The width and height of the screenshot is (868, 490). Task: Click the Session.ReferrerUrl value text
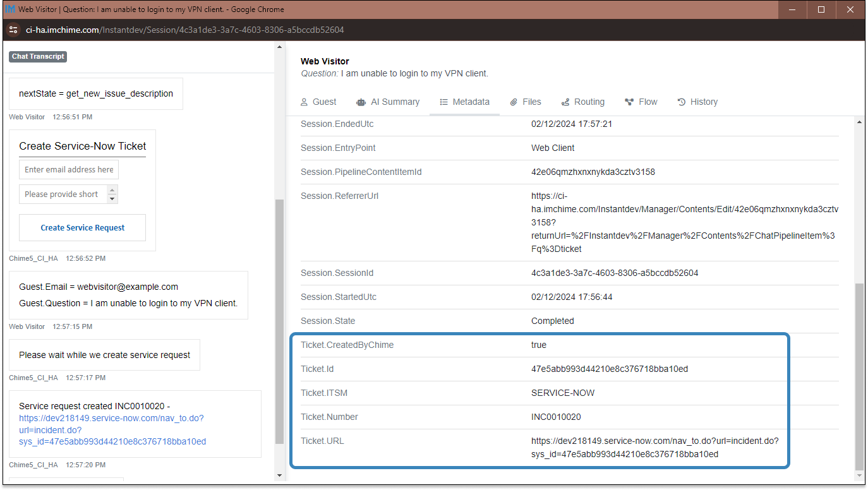tap(685, 222)
